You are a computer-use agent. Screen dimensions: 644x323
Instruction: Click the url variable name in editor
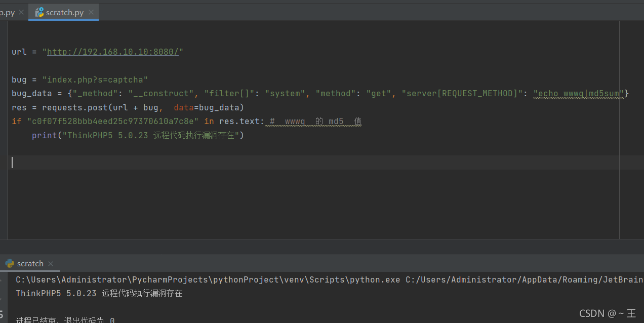click(x=19, y=52)
